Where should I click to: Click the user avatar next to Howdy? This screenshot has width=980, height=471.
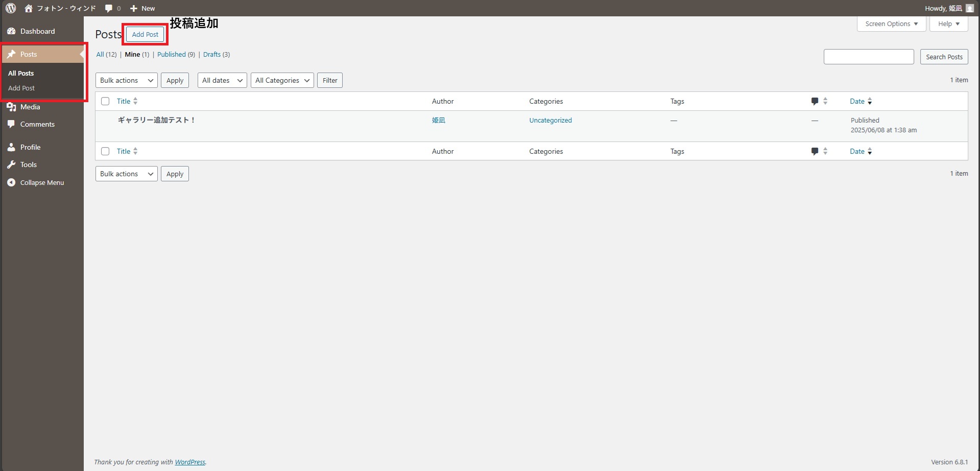[x=970, y=8]
